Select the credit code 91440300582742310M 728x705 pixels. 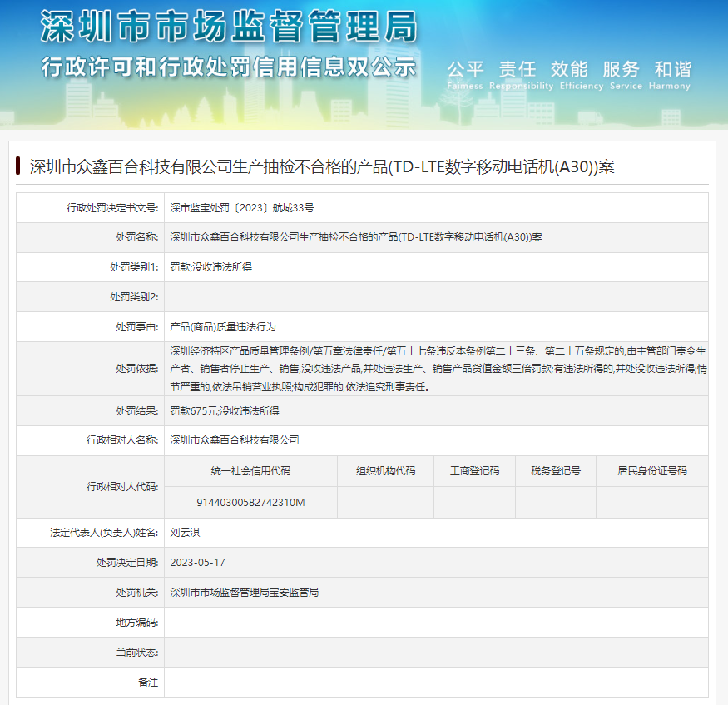point(250,503)
